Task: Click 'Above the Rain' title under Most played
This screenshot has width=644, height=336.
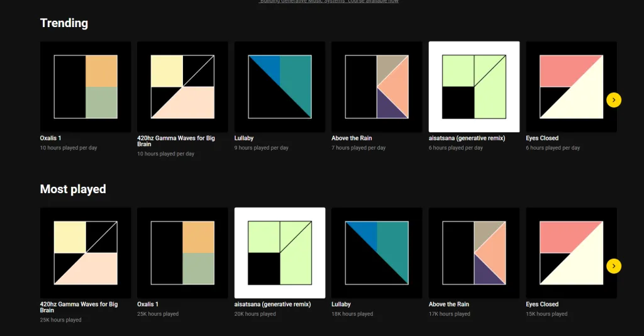Action: [x=449, y=305]
